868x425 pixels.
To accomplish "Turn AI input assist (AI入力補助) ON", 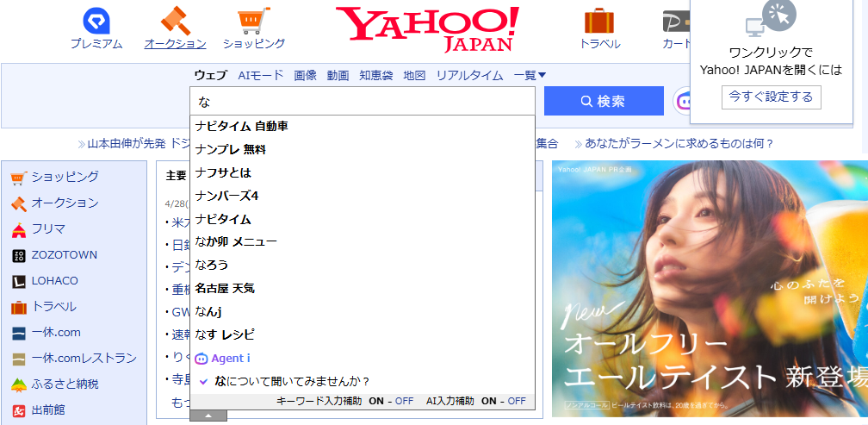I will 489,401.
